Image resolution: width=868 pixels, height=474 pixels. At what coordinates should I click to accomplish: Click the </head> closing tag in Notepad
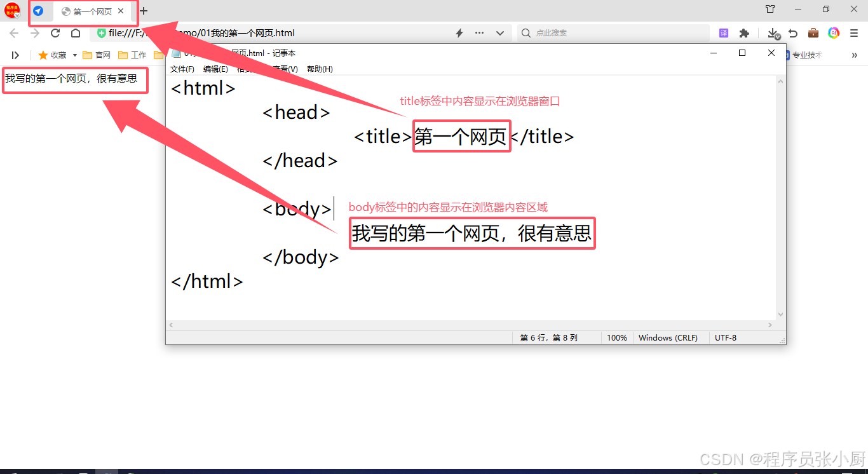click(x=300, y=161)
